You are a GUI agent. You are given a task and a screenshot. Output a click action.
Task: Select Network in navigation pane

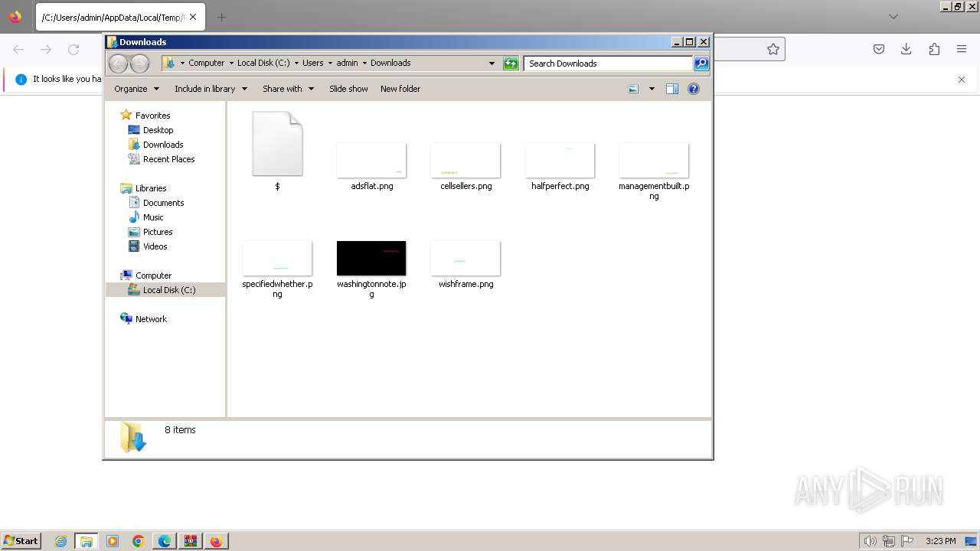click(x=151, y=319)
